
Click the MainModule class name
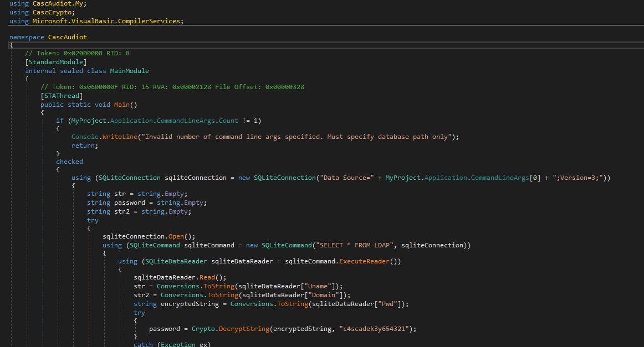(x=129, y=71)
